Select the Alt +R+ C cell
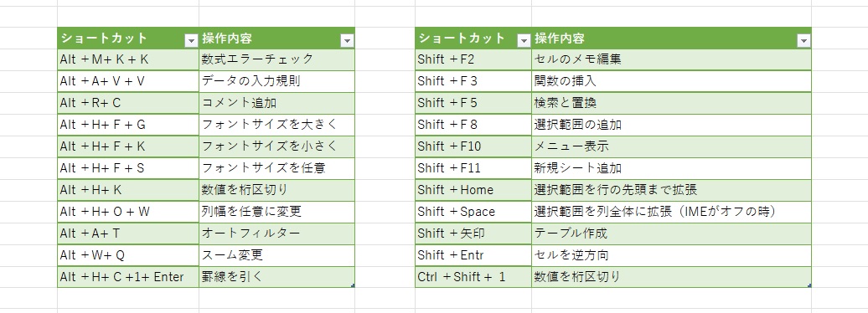 tap(128, 103)
